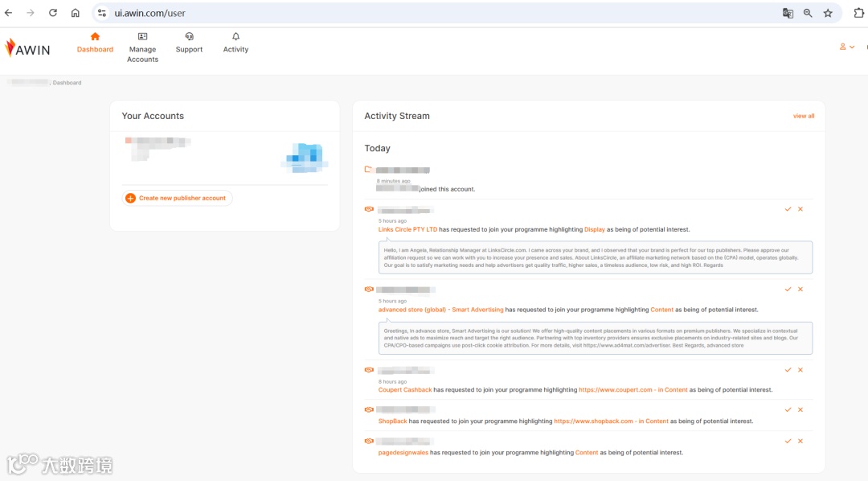Screen dimensions: 868x481
Task: Click the translate page icon
Action: pyautogui.click(x=788, y=13)
